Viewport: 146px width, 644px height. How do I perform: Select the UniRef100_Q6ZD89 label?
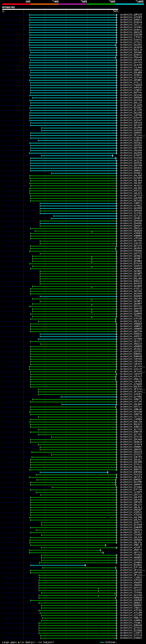point(131,208)
